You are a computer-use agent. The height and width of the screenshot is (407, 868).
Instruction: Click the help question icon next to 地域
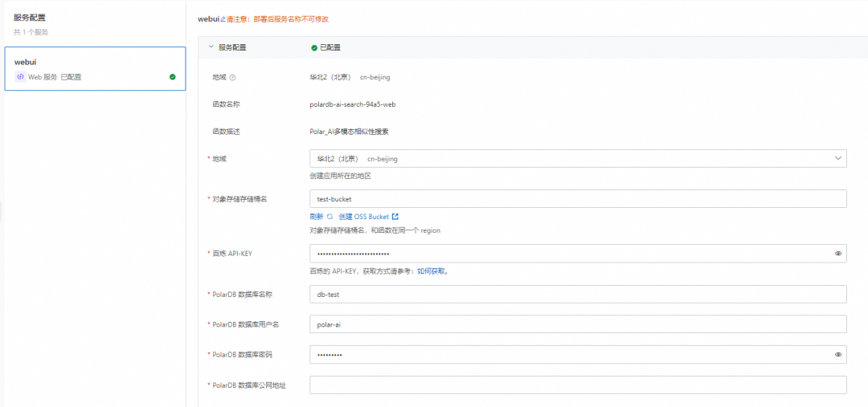pyautogui.click(x=232, y=77)
